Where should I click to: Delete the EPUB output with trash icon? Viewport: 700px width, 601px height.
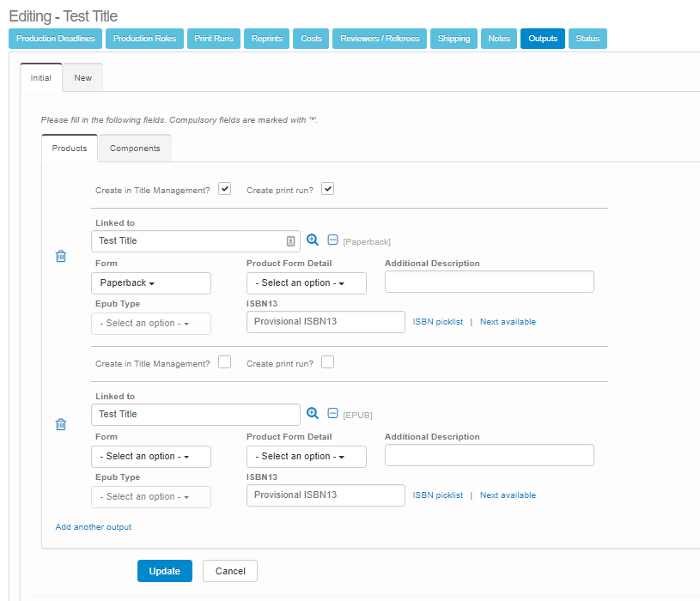tap(61, 424)
